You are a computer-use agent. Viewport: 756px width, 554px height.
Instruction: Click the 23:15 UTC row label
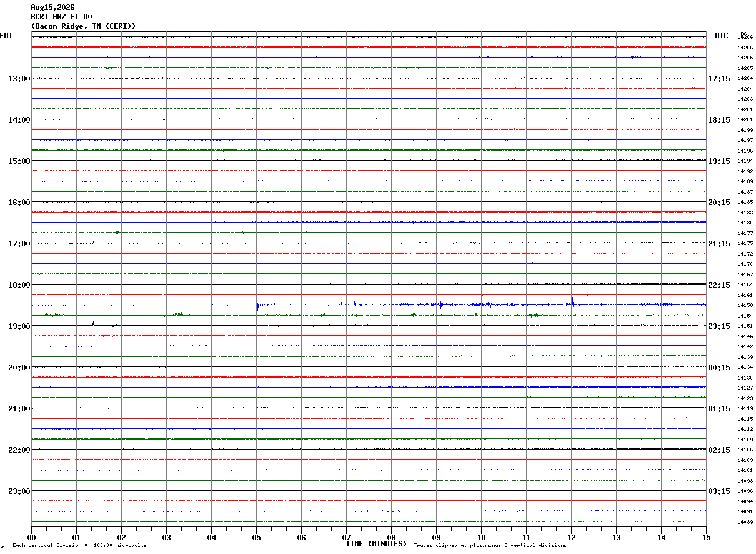tap(719, 326)
